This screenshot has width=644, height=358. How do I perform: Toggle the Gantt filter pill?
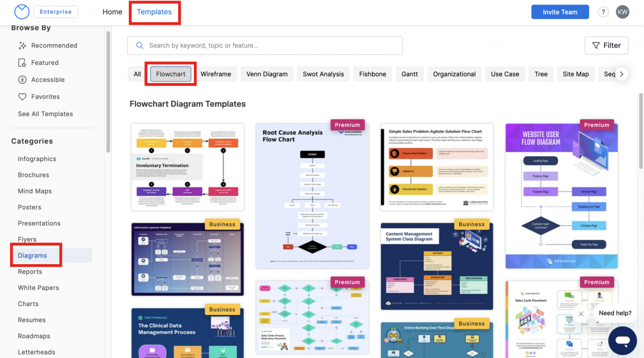[x=410, y=74]
